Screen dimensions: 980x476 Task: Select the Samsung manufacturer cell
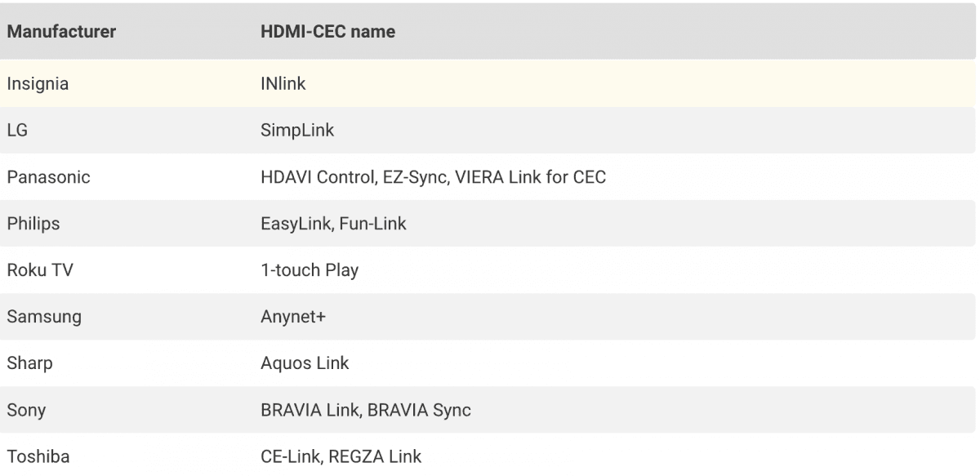(x=44, y=317)
